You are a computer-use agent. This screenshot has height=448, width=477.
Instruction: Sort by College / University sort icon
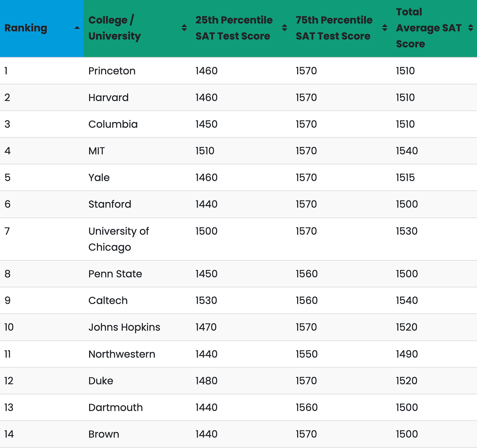tap(184, 28)
